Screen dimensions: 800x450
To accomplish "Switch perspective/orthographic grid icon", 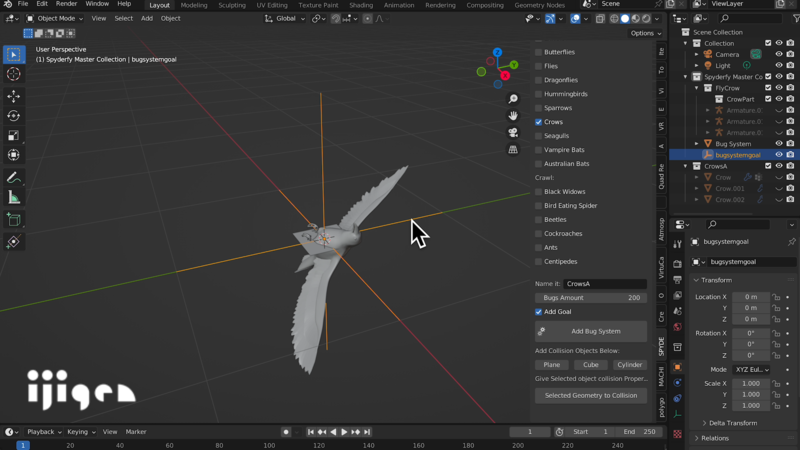I will pos(513,149).
